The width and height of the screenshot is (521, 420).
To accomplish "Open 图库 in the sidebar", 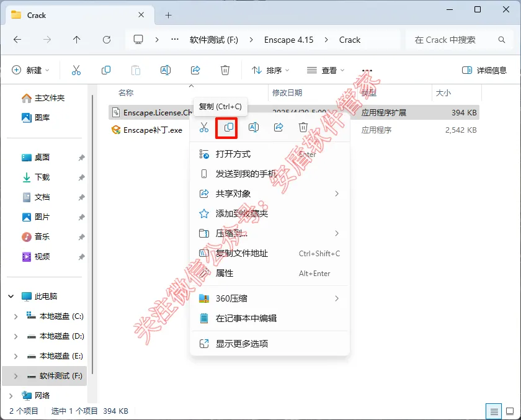I will tap(36, 118).
